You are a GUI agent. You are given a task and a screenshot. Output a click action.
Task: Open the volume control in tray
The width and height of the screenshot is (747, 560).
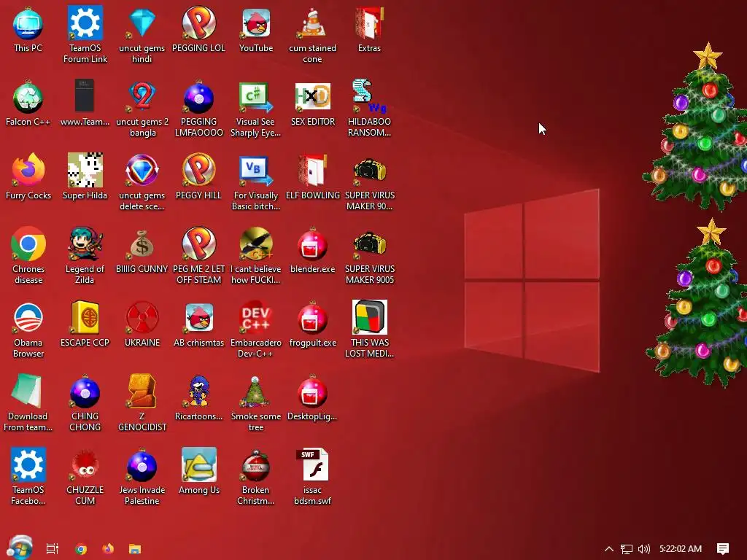(x=643, y=549)
